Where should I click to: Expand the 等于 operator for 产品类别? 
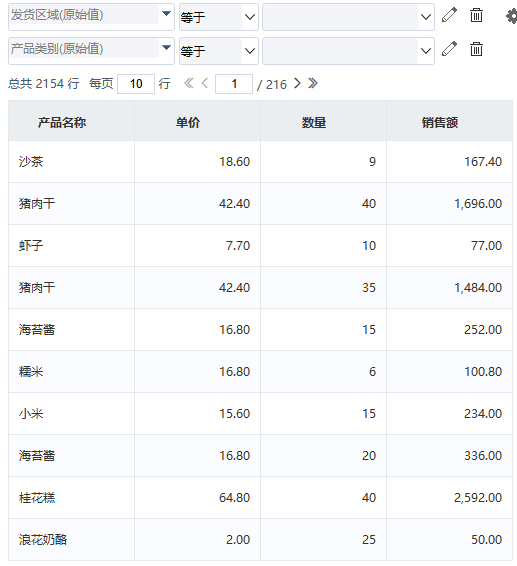click(219, 51)
